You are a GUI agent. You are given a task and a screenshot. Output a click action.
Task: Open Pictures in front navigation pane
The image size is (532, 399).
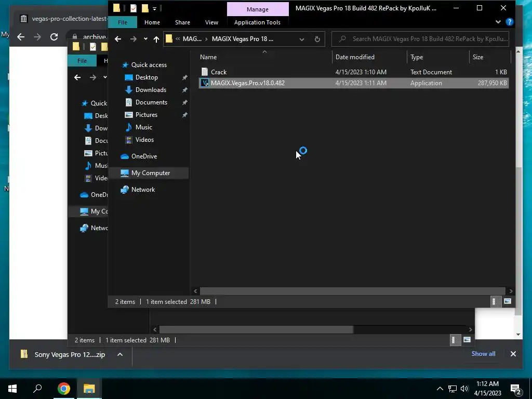click(x=146, y=115)
